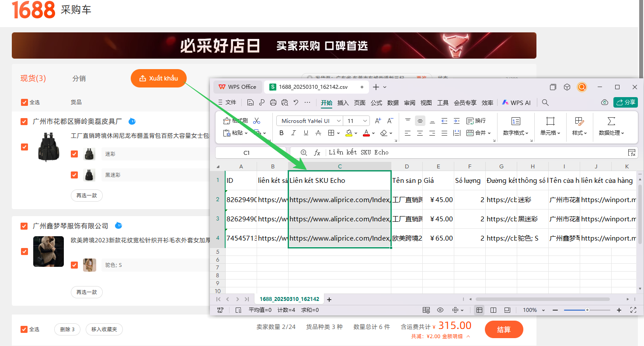Image resolution: width=644 pixels, height=346 pixels.
Task: Open the 单元格 cells dropdown
Action: point(550,133)
